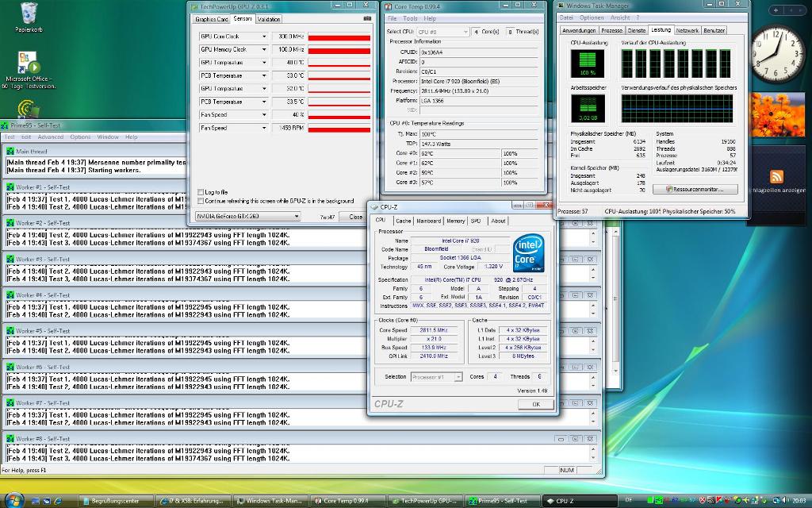This screenshot has height=508, width=812.
Task: Click the CPU-Z title bar icon
Action: coord(374,207)
